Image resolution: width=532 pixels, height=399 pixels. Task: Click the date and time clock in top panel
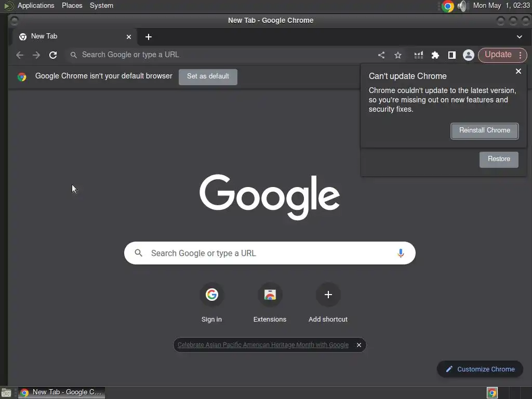(x=501, y=5)
